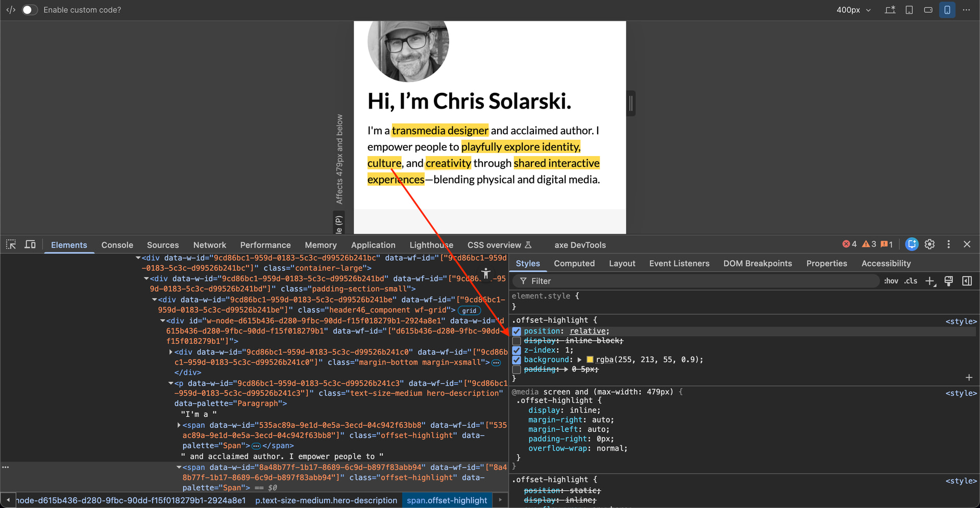
Task: Expand the background shorthand property triangle
Action: click(x=579, y=360)
